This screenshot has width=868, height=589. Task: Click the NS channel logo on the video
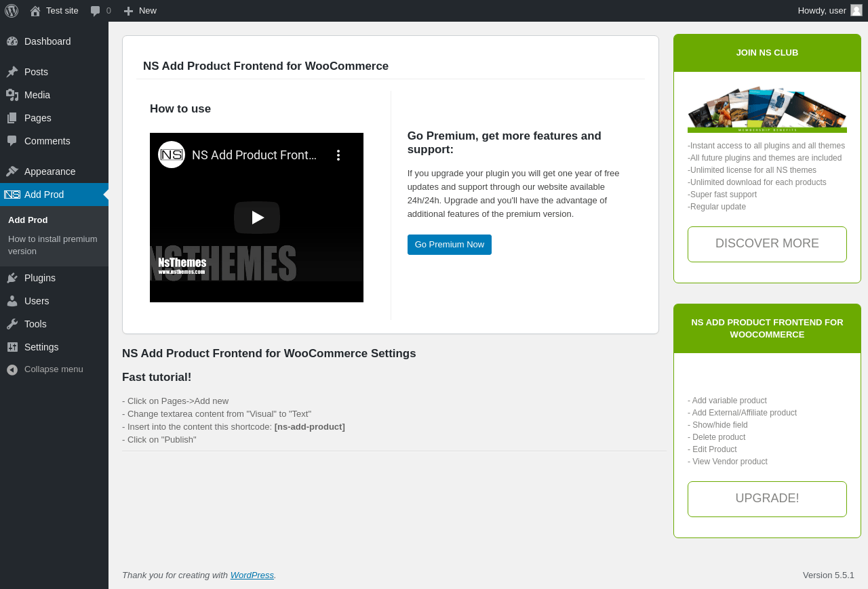coord(172,155)
